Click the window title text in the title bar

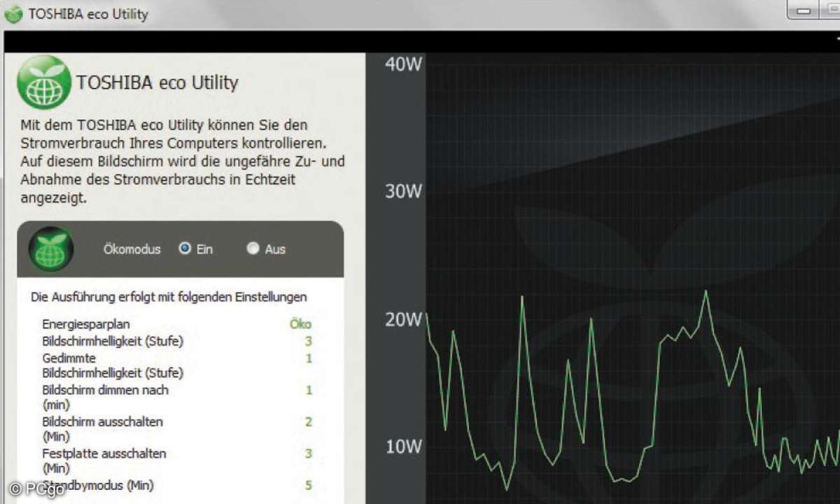point(88,14)
